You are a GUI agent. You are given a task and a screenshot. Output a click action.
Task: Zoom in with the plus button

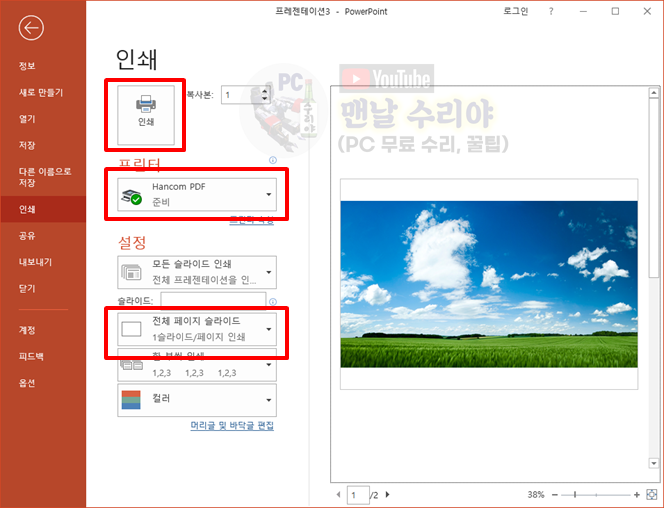[636, 494]
